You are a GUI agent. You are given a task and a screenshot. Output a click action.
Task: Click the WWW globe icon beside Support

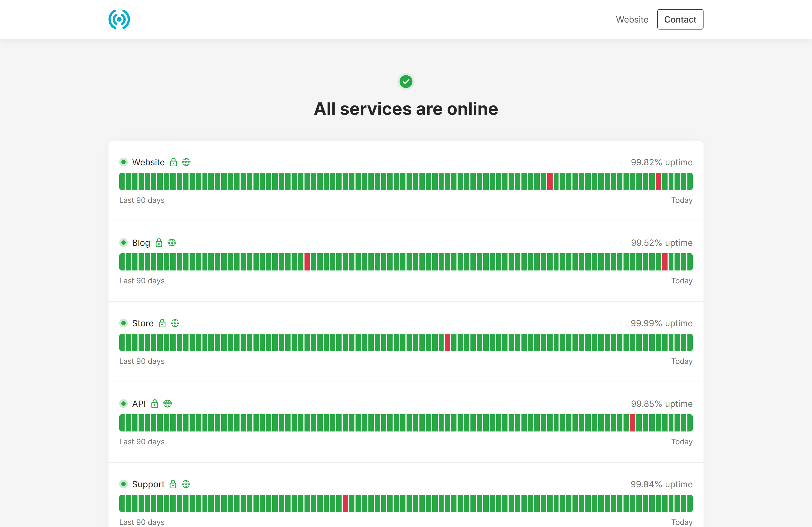click(x=186, y=484)
